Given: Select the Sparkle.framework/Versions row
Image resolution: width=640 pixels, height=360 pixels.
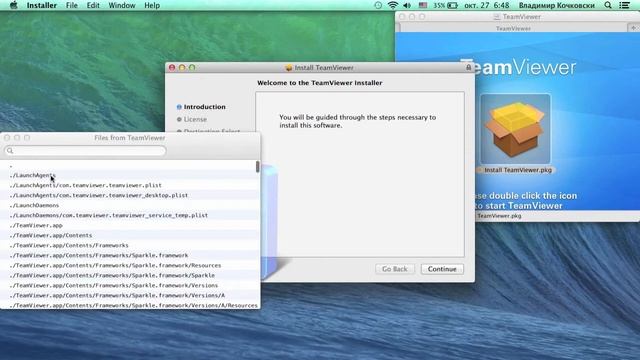Looking at the screenshot, I should pyautogui.click(x=130, y=285).
